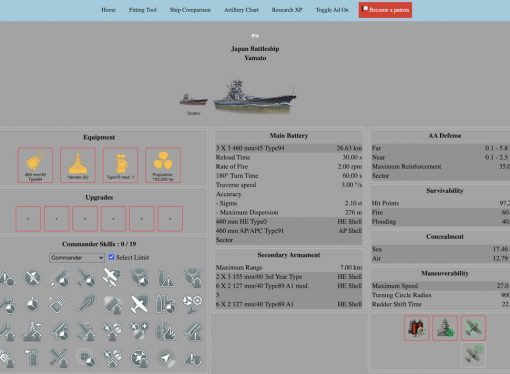Pick the crossed-out propeller circle skill
Viewport: 510px width, 374px height.
tap(32, 278)
